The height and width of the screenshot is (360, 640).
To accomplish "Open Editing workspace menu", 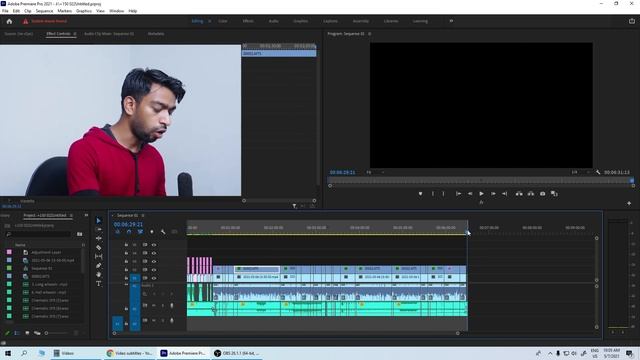I will (209, 21).
